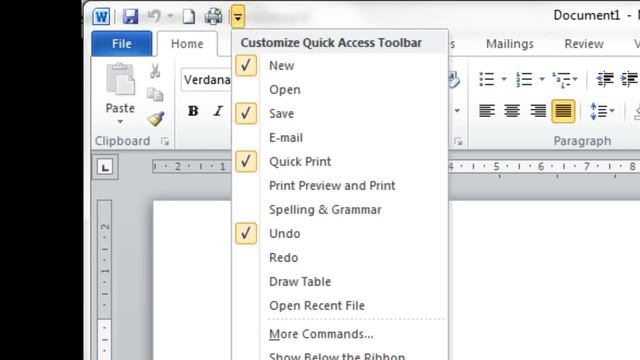Click the Clear Formatting icon
This screenshot has width=640, height=360.
pyautogui.click(x=454, y=79)
